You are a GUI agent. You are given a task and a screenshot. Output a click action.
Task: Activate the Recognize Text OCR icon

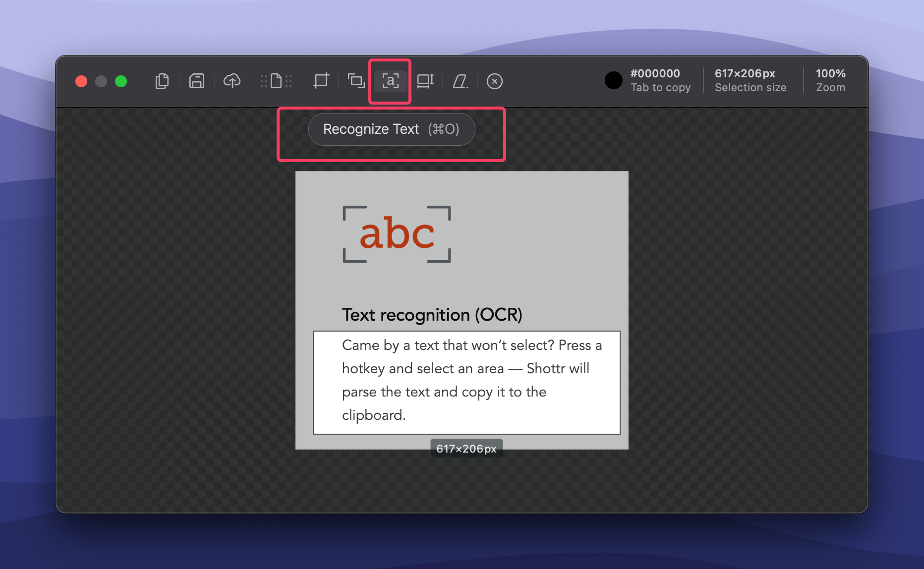390,81
